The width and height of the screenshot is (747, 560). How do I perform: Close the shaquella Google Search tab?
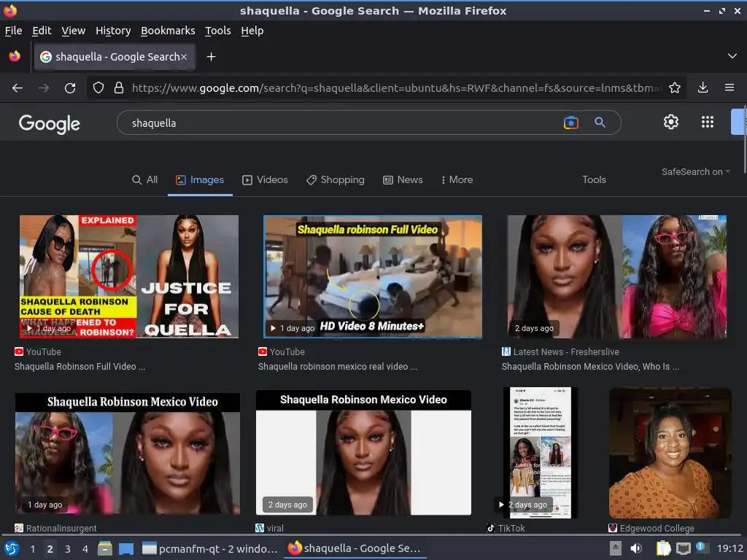pos(183,57)
